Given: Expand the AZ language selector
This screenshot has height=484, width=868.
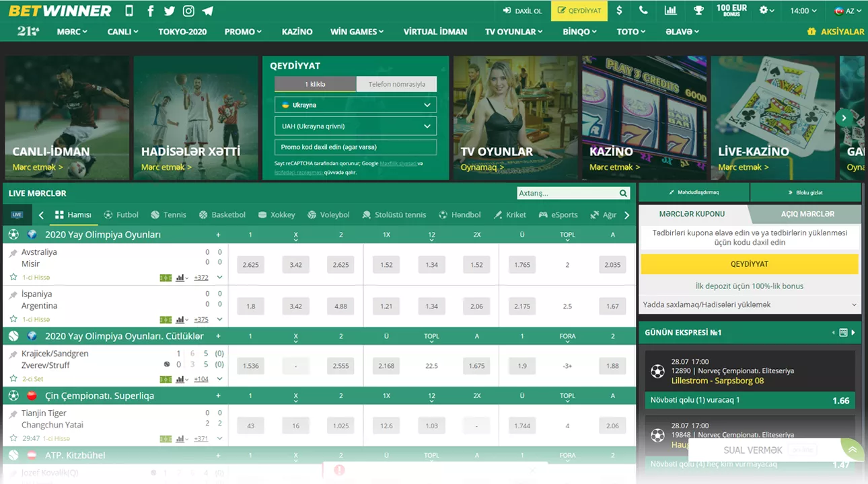Looking at the screenshot, I should click(x=846, y=11).
